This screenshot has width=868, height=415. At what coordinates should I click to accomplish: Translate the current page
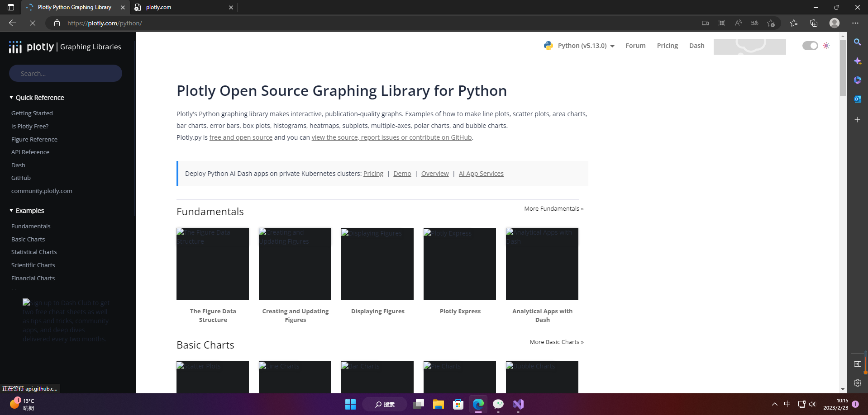754,23
